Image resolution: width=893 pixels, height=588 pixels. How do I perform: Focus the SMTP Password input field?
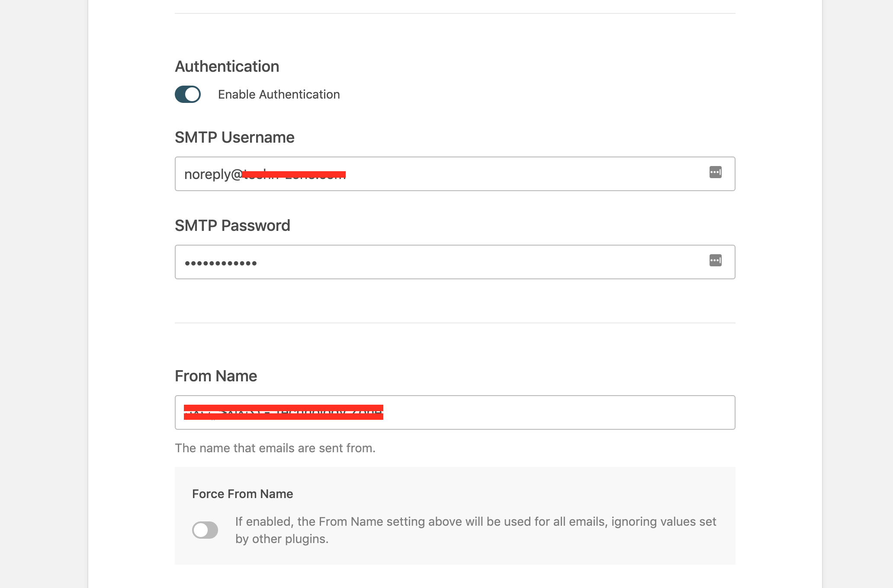(455, 262)
